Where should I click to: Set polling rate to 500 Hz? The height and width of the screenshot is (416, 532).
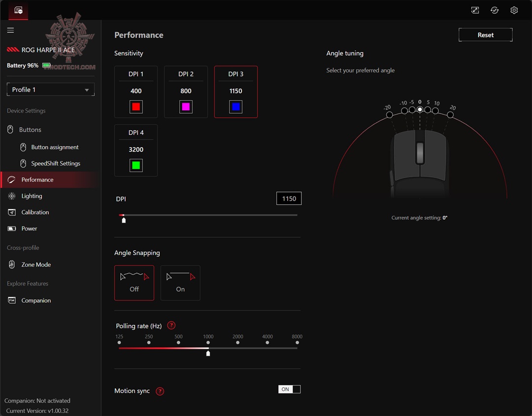click(x=178, y=343)
